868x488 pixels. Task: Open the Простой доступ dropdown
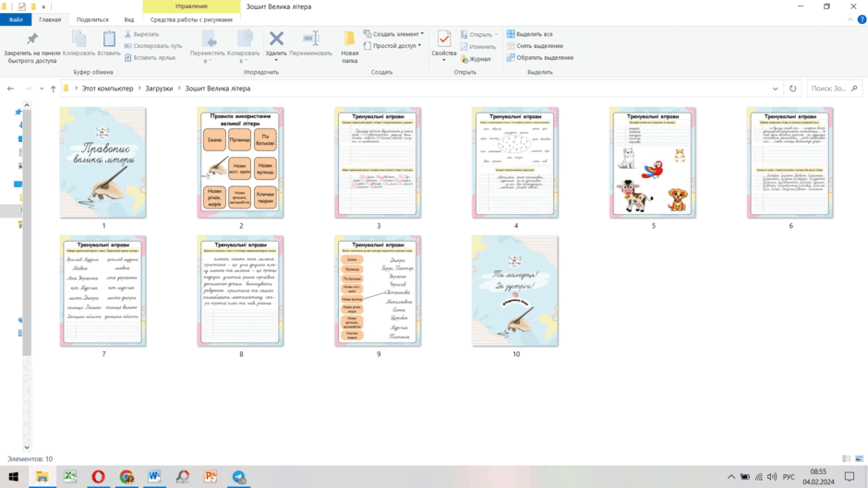point(392,46)
